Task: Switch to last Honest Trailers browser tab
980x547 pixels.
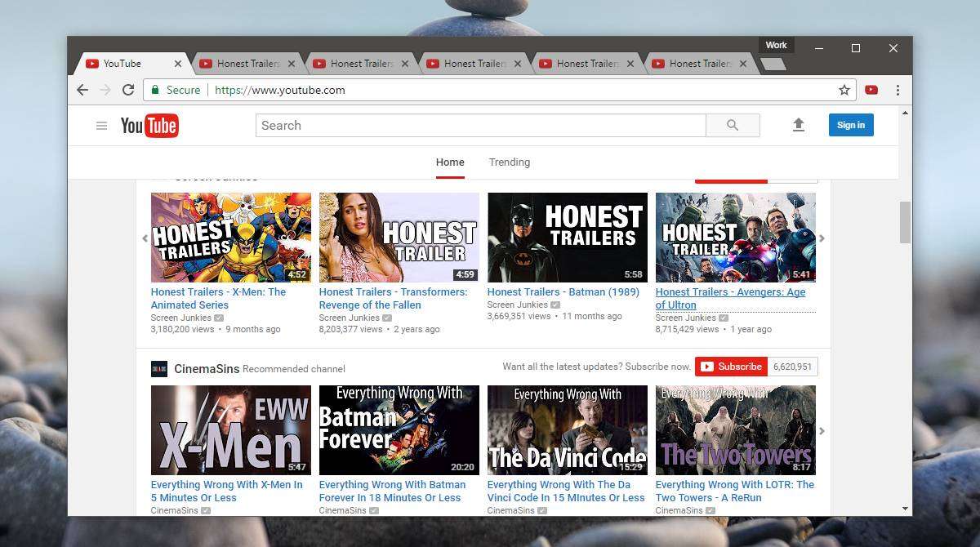Action: tap(699, 64)
